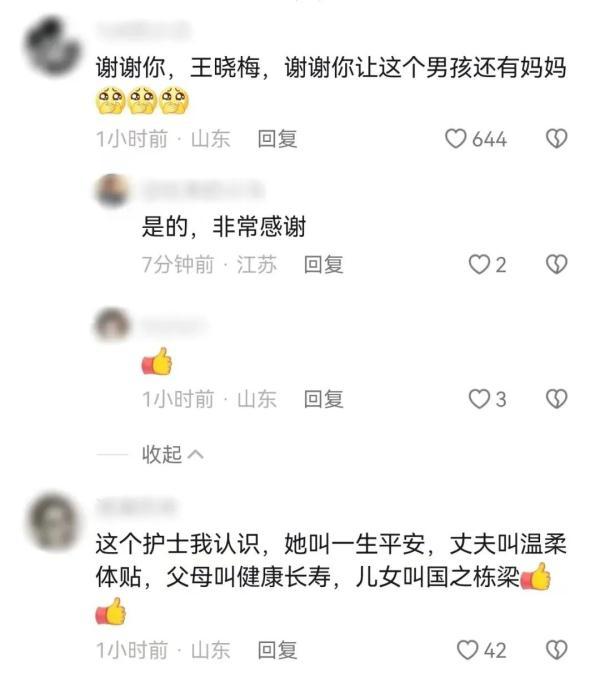
Task: Reply to the 江苏 user's comment
Action: click(x=324, y=264)
